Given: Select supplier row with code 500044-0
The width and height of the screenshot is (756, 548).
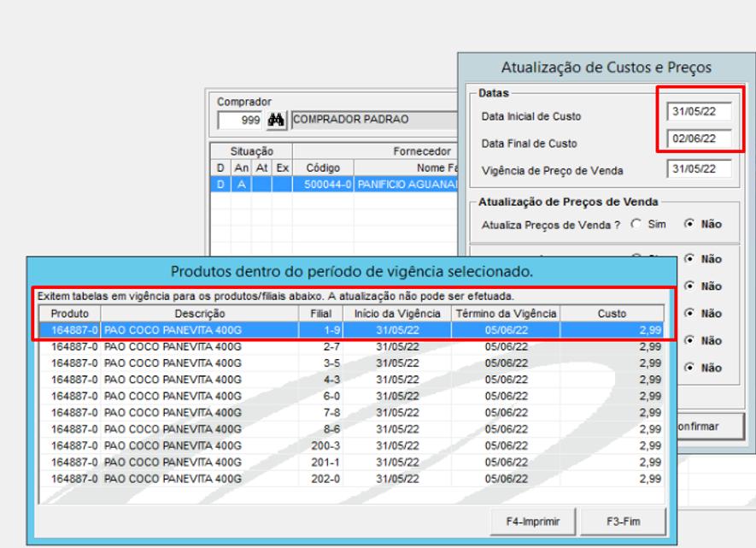Looking at the screenshot, I should pyautogui.click(x=334, y=185).
